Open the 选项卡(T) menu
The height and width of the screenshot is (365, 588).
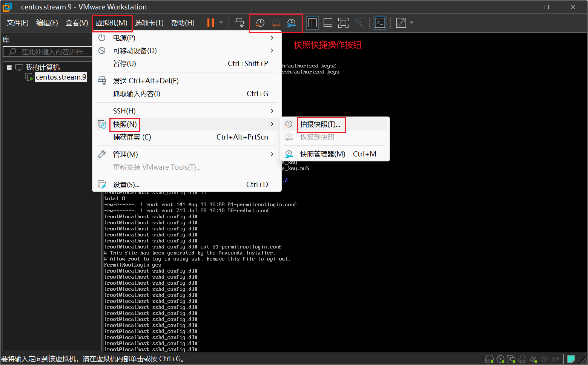point(149,23)
